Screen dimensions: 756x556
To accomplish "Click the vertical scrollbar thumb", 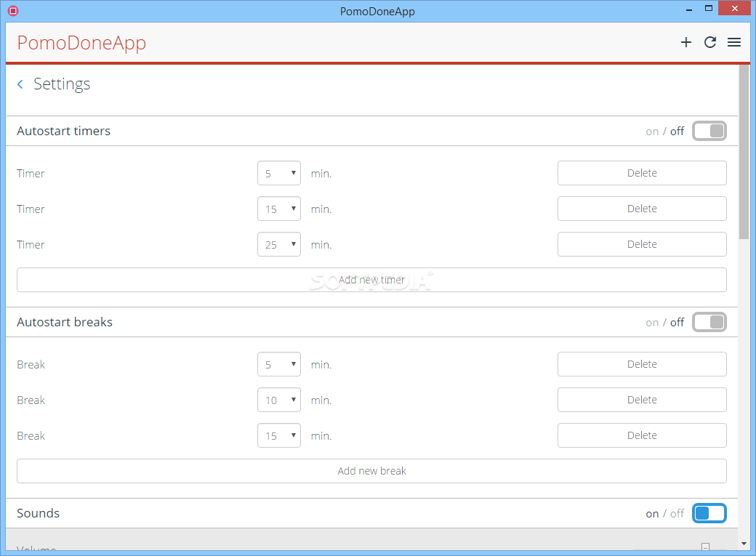I will click(x=744, y=152).
